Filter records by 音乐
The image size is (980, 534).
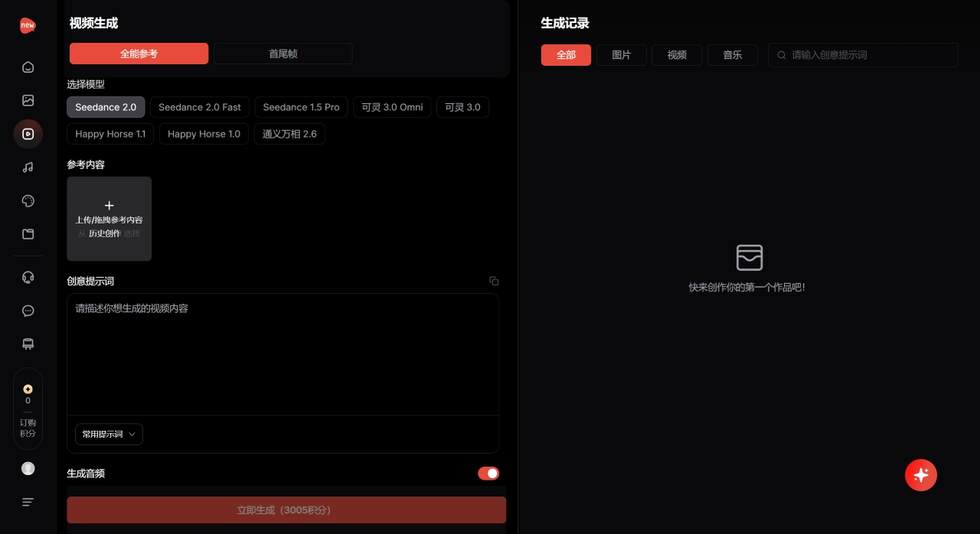[733, 55]
